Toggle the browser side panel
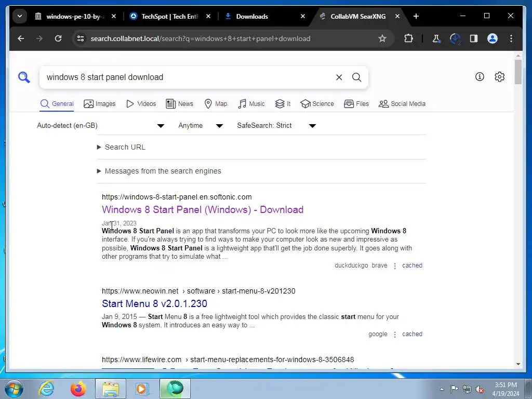Viewport: 532px width, 399px height. click(474, 38)
